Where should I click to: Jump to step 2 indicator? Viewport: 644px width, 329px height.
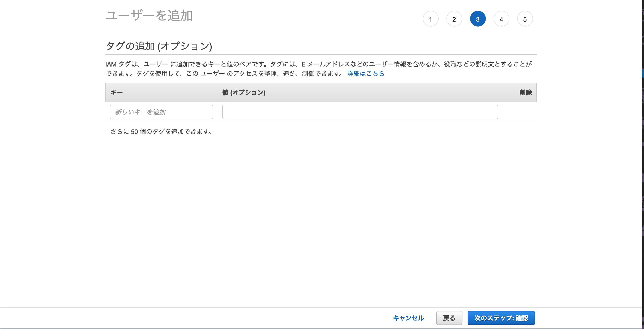[454, 19]
